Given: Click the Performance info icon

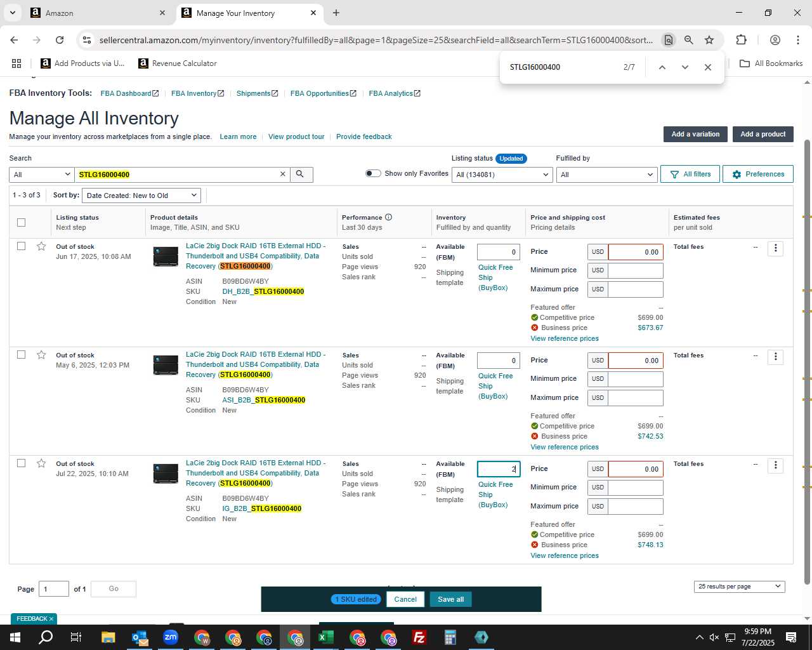Looking at the screenshot, I should coord(388,217).
